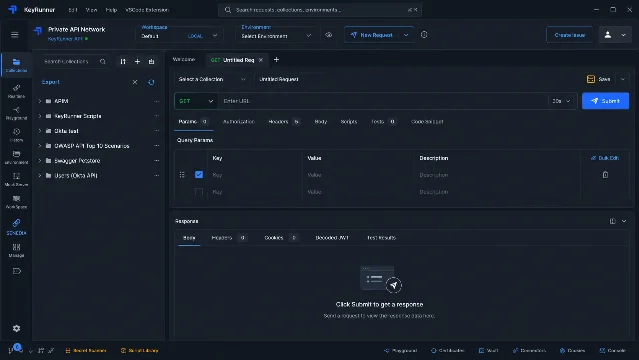Open the Mock Server sidebar panel
The image size is (639, 360).
click(16, 180)
